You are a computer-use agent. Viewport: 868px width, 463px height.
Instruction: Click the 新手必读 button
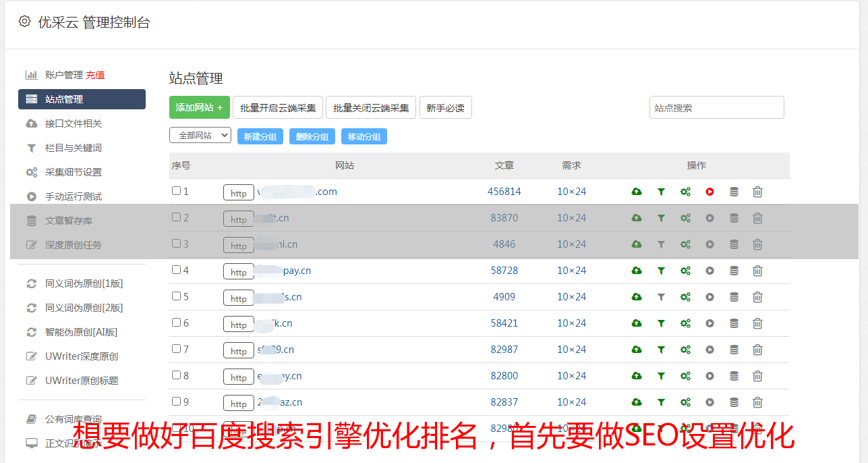point(445,107)
